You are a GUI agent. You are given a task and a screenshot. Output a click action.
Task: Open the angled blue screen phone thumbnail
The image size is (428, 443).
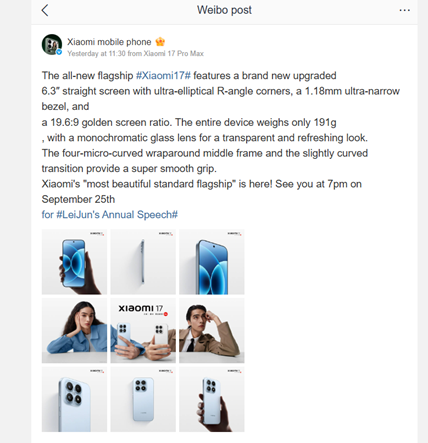(x=212, y=262)
